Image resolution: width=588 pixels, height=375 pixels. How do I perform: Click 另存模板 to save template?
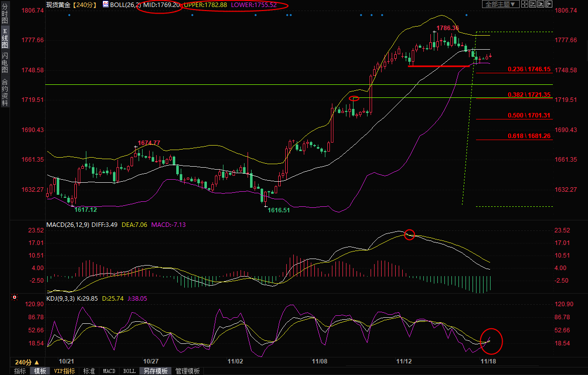click(x=155, y=371)
